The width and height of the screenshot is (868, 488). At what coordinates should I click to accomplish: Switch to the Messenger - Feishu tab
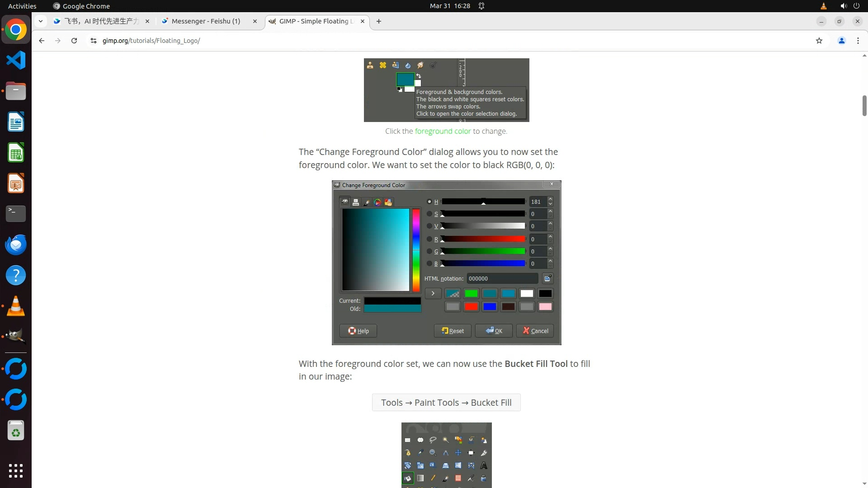pyautogui.click(x=206, y=21)
